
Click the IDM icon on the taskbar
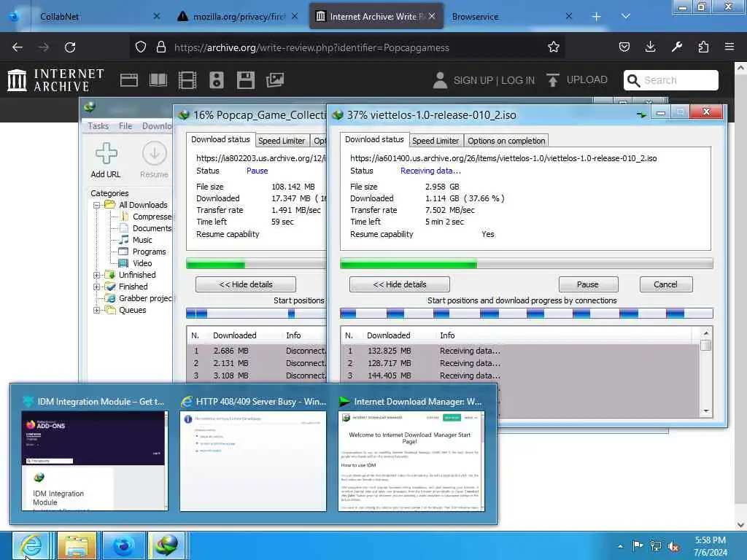pyautogui.click(x=167, y=545)
